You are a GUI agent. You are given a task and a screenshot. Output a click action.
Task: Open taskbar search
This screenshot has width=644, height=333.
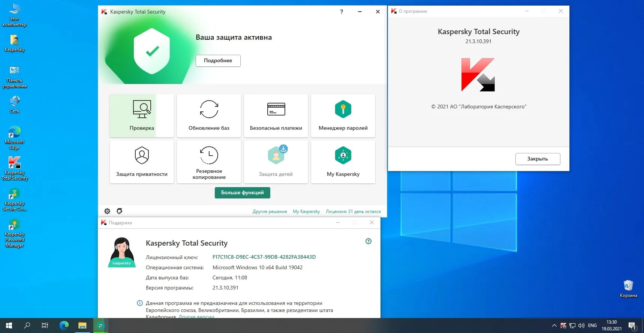(x=27, y=325)
